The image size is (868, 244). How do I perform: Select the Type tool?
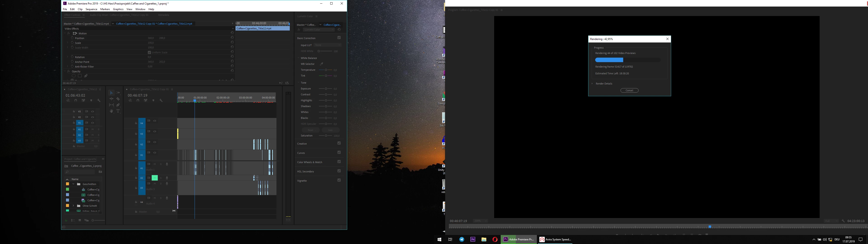pyautogui.click(x=118, y=111)
